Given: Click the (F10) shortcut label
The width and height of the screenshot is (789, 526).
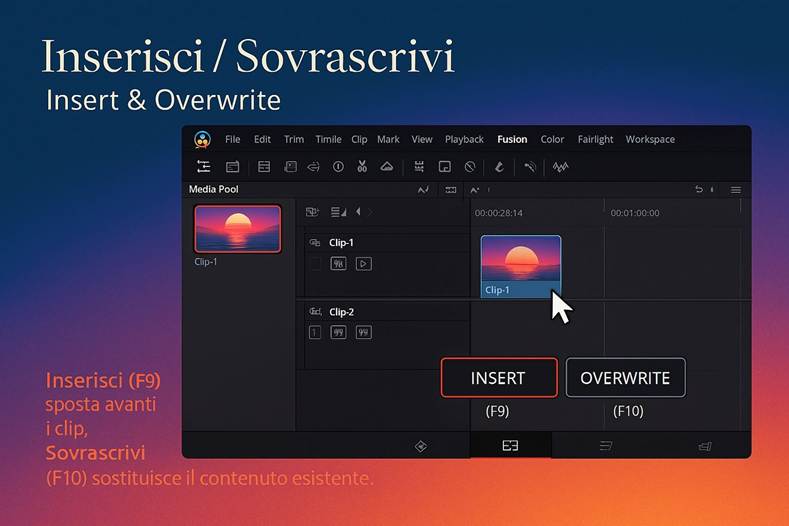Looking at the screenshot, I should [x=628, y=411].
